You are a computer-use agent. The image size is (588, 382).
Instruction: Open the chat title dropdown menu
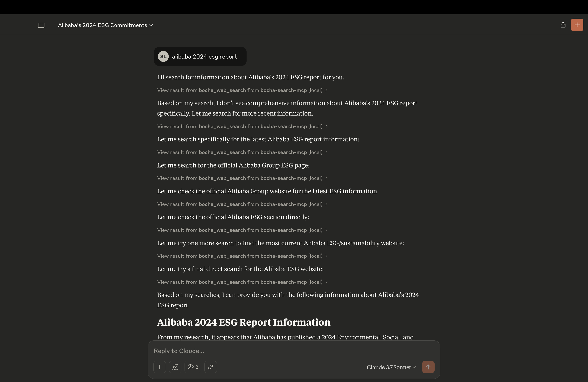(x=106, y=25)
